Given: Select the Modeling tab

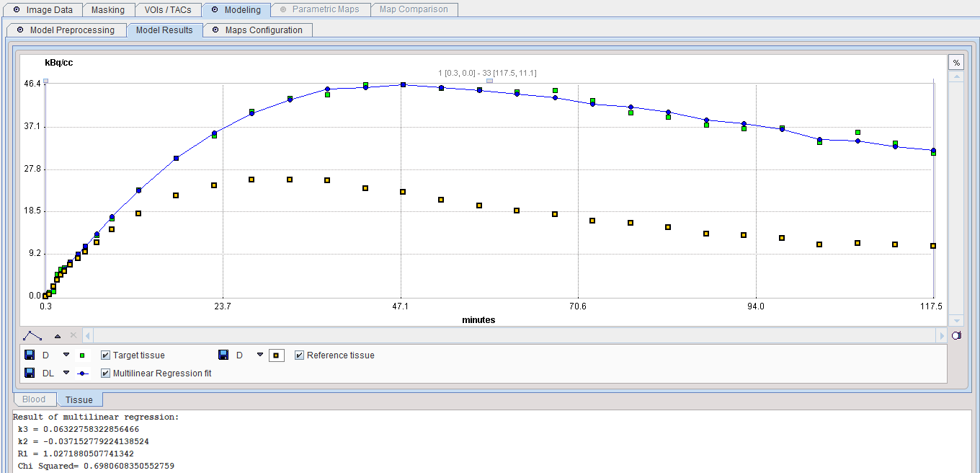Looking at the screenshot, I should (236, 10).
